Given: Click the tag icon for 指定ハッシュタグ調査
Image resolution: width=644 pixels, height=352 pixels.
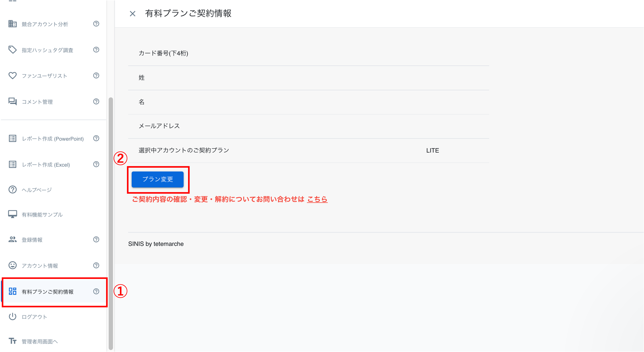Looking at the screenshot, I should tap(12, 50).
